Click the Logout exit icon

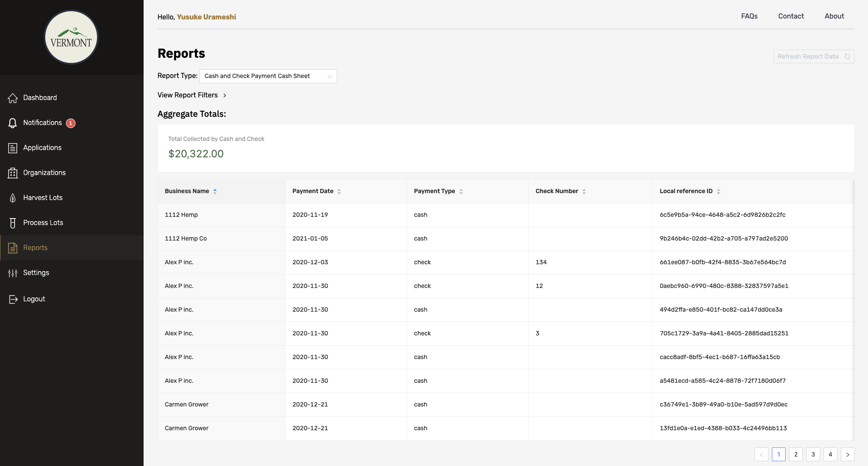[x=13, y=299]
